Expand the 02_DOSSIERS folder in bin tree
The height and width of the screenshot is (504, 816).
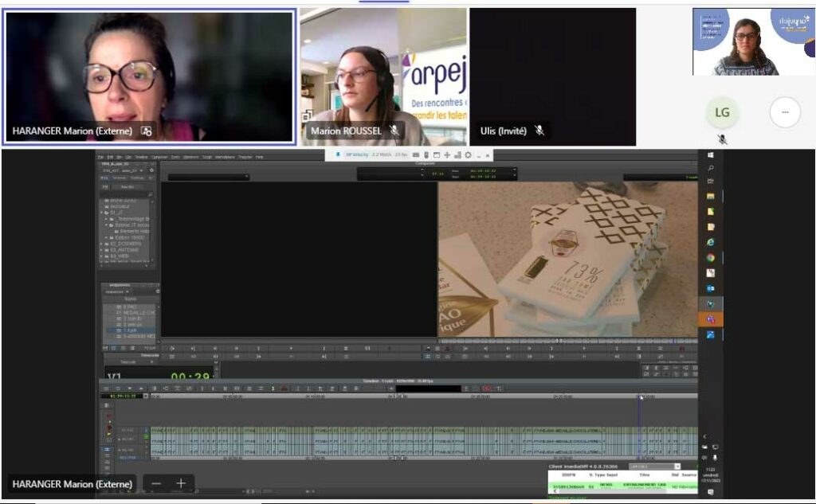coord(103,243)
